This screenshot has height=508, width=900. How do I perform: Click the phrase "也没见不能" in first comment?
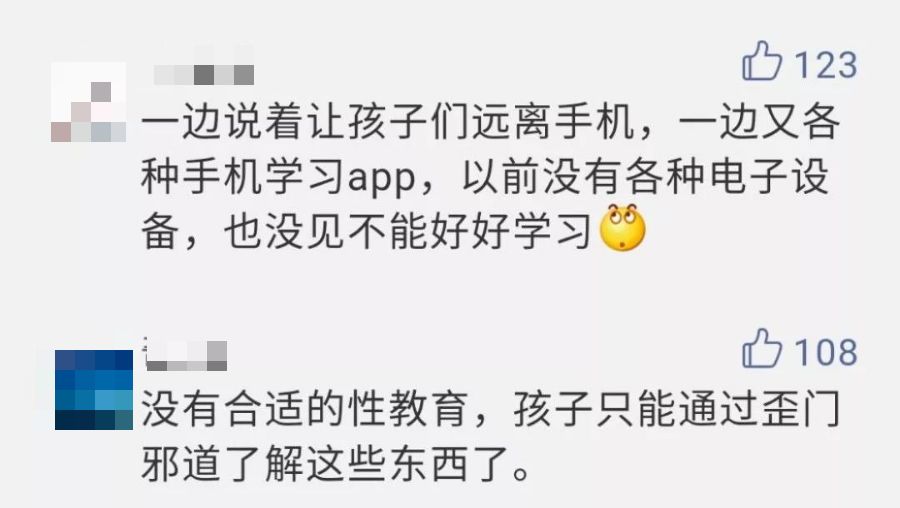(x=325, y=231)
